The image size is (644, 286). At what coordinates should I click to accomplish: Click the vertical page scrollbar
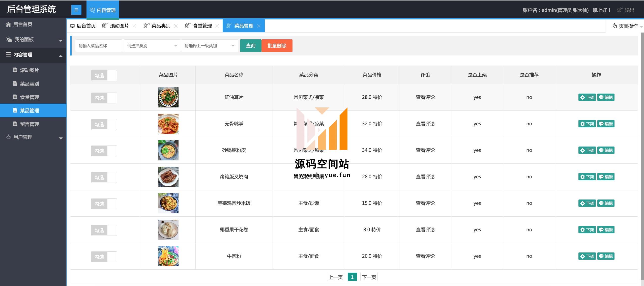(x=642, y=156)
